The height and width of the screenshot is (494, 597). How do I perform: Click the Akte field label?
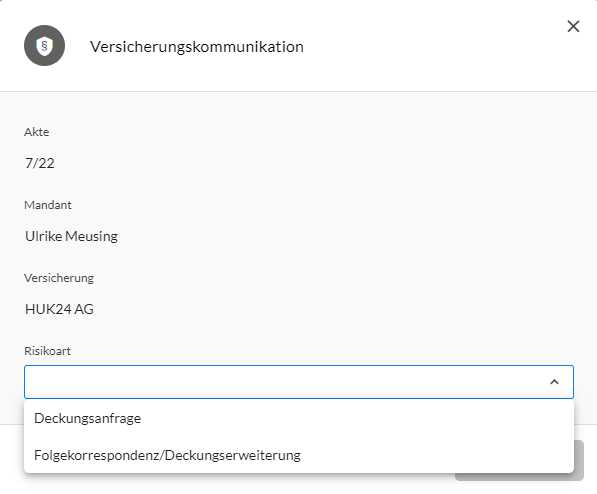pos(37,132)
